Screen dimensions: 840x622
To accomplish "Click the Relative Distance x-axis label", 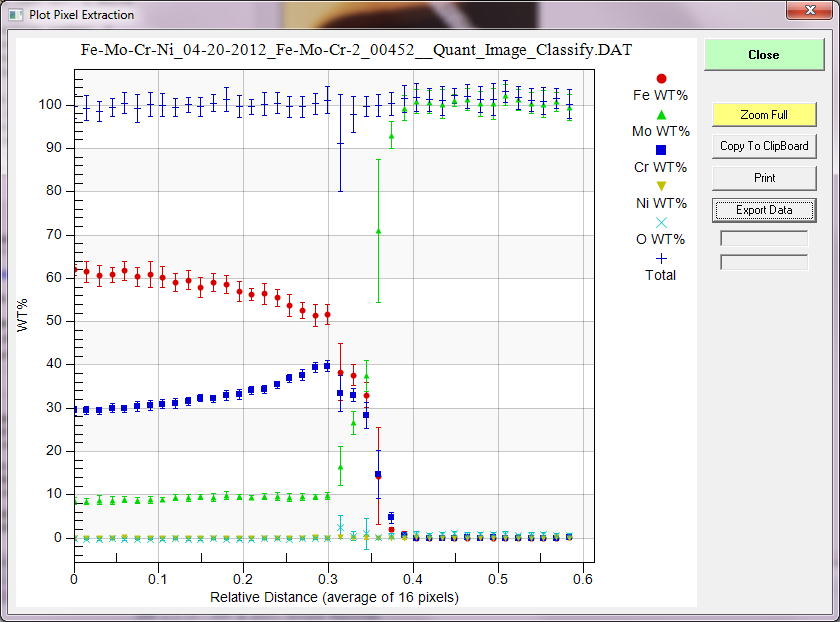I will [334, 597].
